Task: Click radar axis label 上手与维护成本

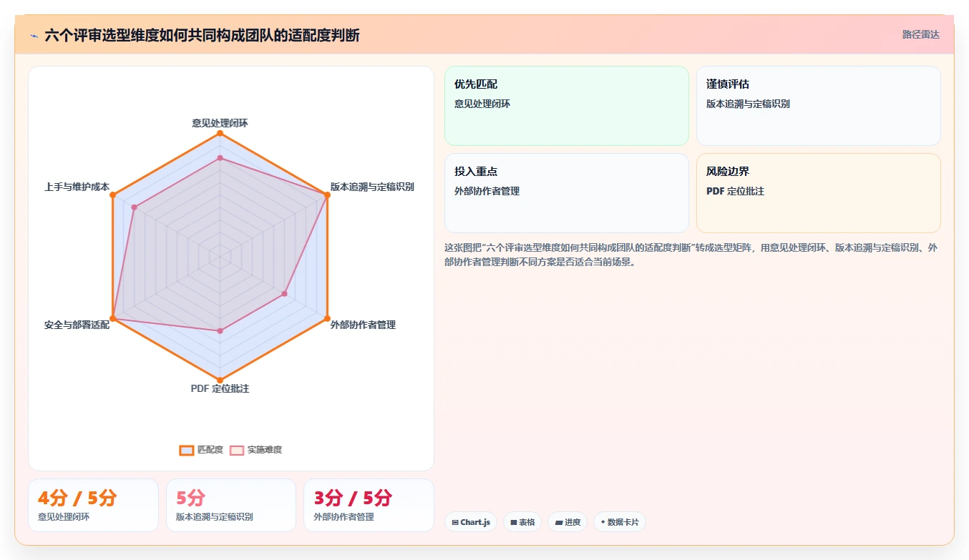Action: tap(77, 187)
